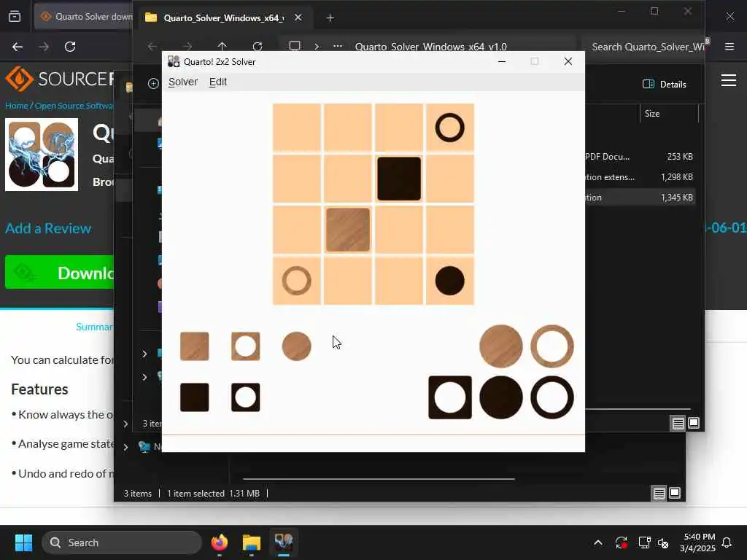The image size is (747, 560).
Task: Follow the Home breadcrumb link
Action: pyautogui.click(x=16, y=106)
